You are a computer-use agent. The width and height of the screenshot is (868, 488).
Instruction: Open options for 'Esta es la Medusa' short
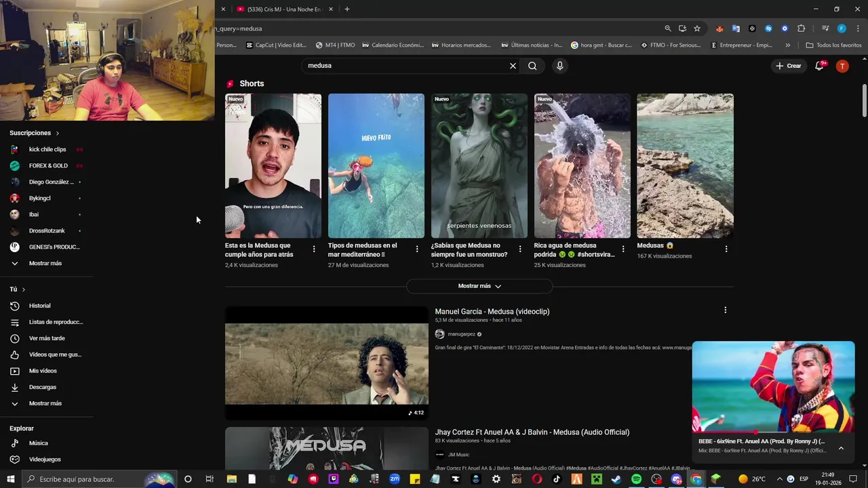pyautogui.click(x=314, y=249)
